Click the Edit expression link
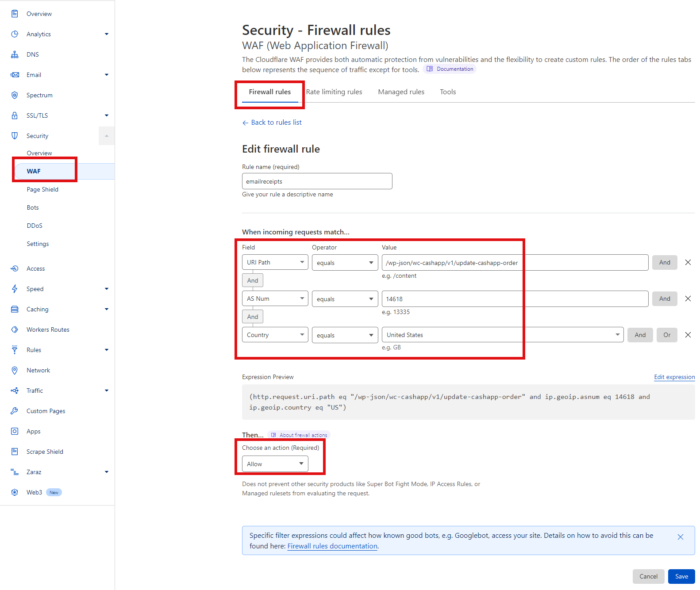This screenshot has width=700, height=590. (x=674, y=377)
